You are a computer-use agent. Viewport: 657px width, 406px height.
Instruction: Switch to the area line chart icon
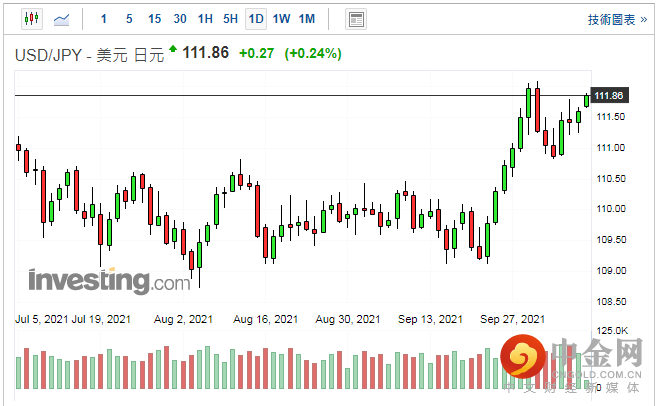[x=62, y=19]
